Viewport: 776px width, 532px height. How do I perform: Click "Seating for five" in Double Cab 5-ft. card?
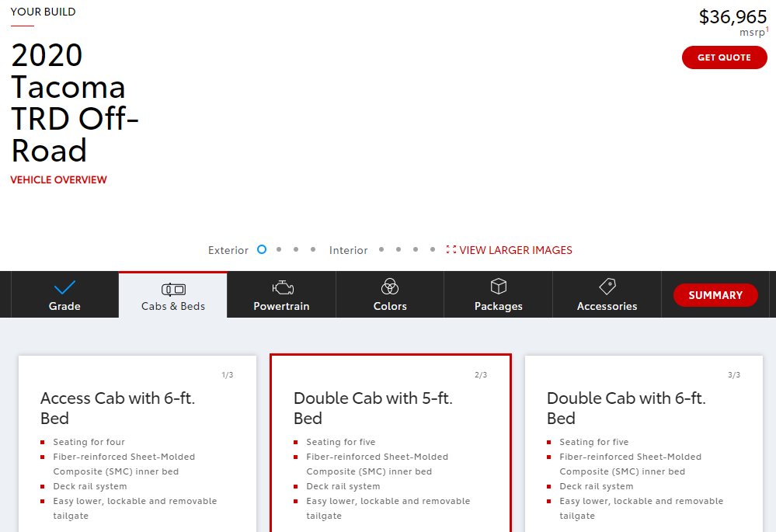(x=341, y=442)
